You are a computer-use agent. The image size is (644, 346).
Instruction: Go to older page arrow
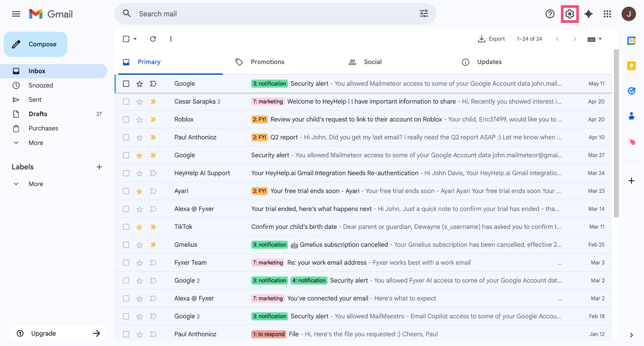coord(575,39)
